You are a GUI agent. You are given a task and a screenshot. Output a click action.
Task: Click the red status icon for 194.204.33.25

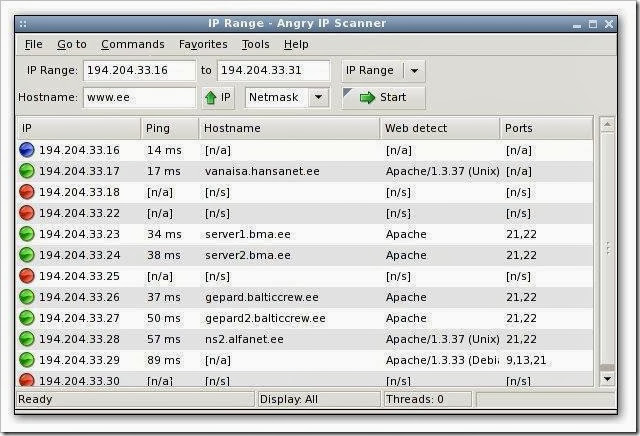click(x=27, y=276)
